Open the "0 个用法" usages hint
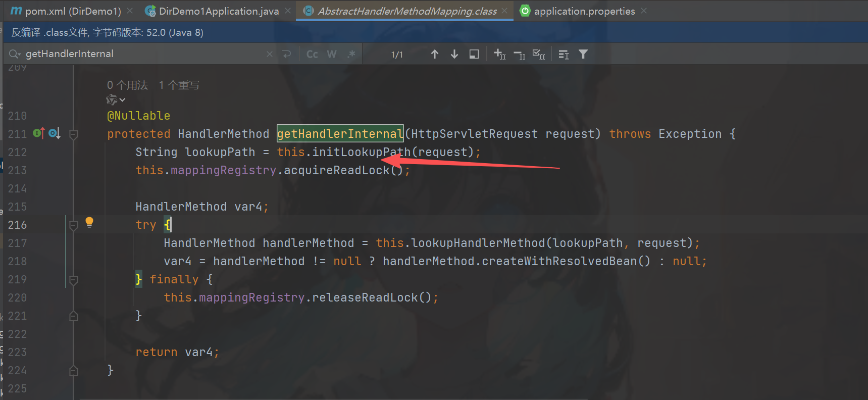 tap(127, 85)
